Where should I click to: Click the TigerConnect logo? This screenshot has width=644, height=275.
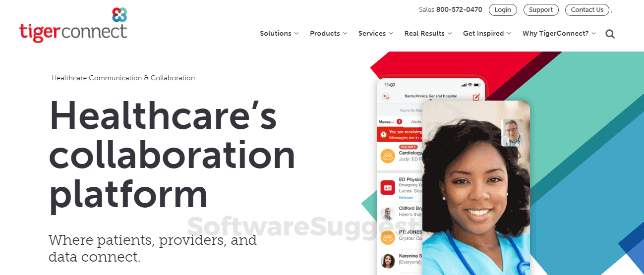pos(73,25)
